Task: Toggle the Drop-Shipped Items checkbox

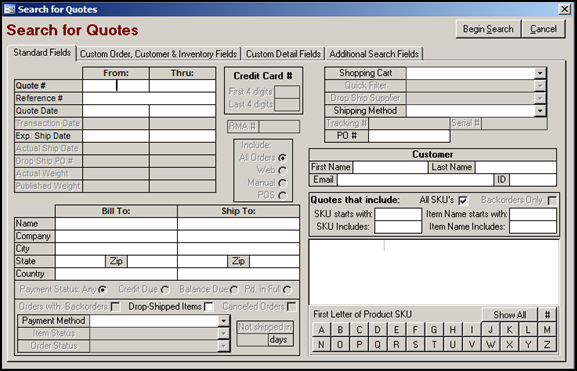Action: point(208,307)
